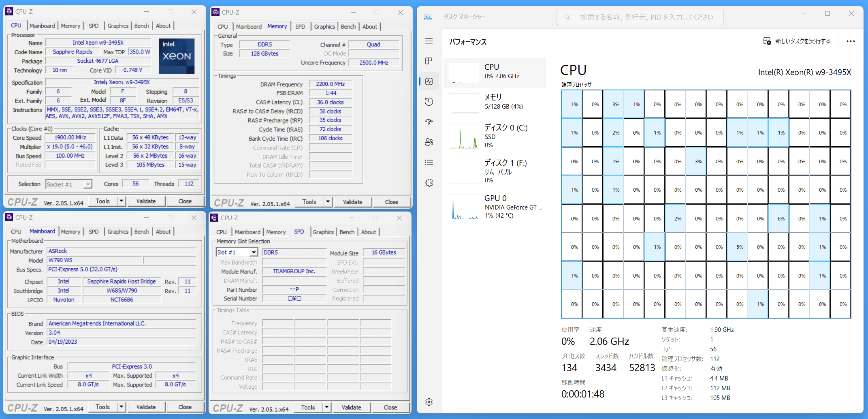Switch to Bench tab in CPU-Z Processor window
868x419 pixels.
click(142, 26)
